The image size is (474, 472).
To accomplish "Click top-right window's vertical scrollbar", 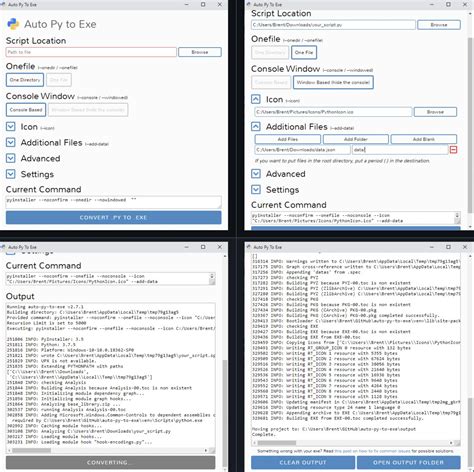I will click(470, 125).
